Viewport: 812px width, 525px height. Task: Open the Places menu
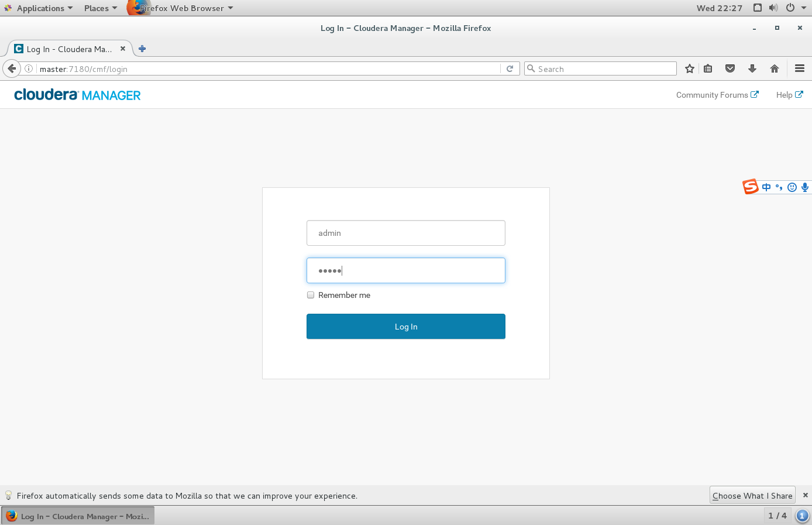[100, 8]
